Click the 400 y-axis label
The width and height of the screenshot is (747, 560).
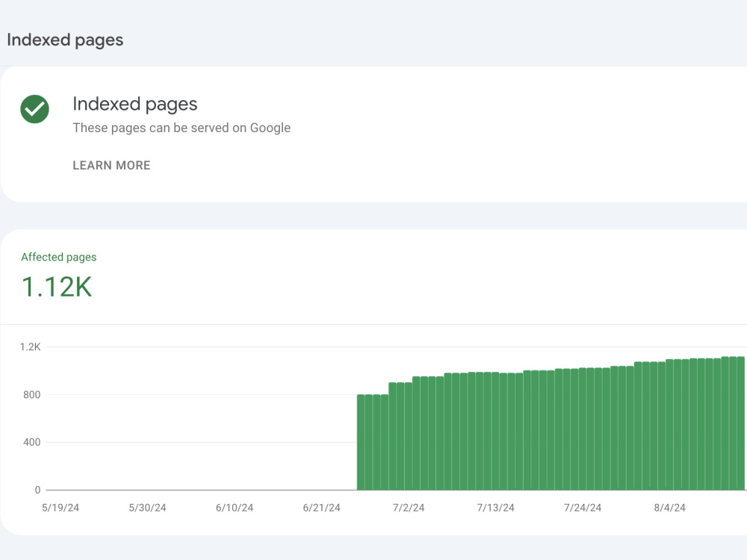point(32,442)
